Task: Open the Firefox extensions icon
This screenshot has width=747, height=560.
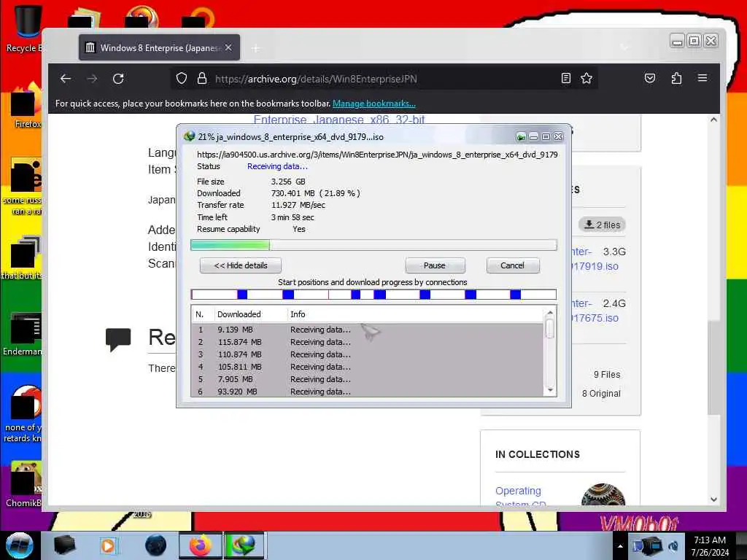Action: pyautogui.click(x=676, y=78)
